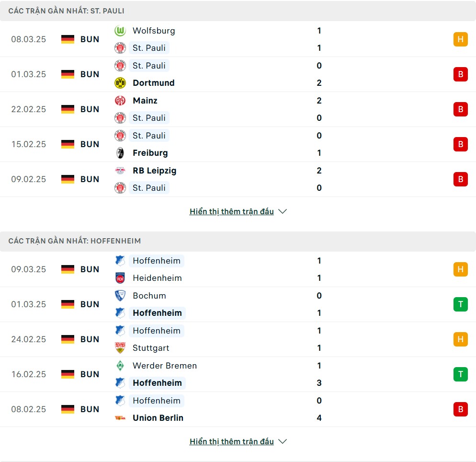
Task: Click the Bochum club crest
Action: coord(120,296)
